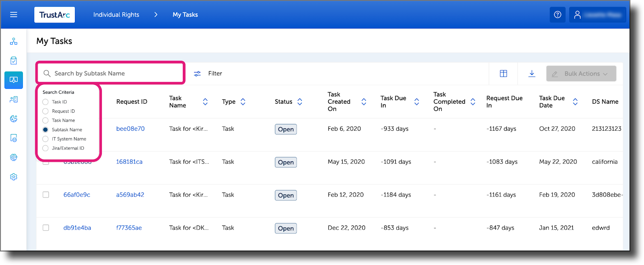The width and height of the screenshot is (644, 265).
Task: Sort by Task Completed On arrows
Action: pos(473,102)
